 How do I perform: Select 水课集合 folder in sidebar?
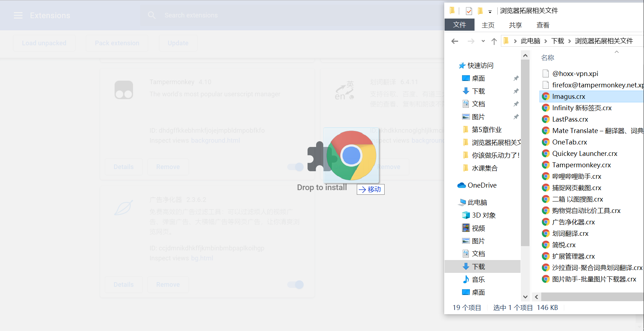click(484, 168)
